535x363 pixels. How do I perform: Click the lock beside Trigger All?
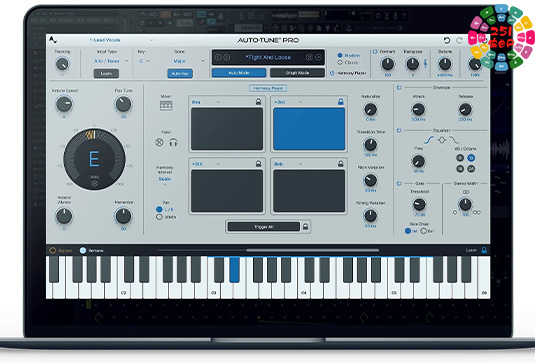point(305,227)
